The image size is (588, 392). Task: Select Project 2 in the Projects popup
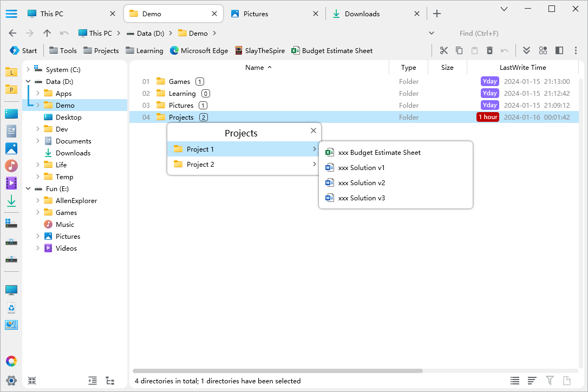200,165
